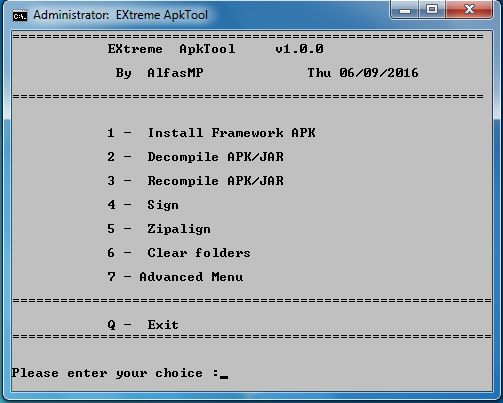The width and height of the screenshot is (503, 403).
Task: Select the Decompile APK/JAR menu entry
Action: point(196,157)
